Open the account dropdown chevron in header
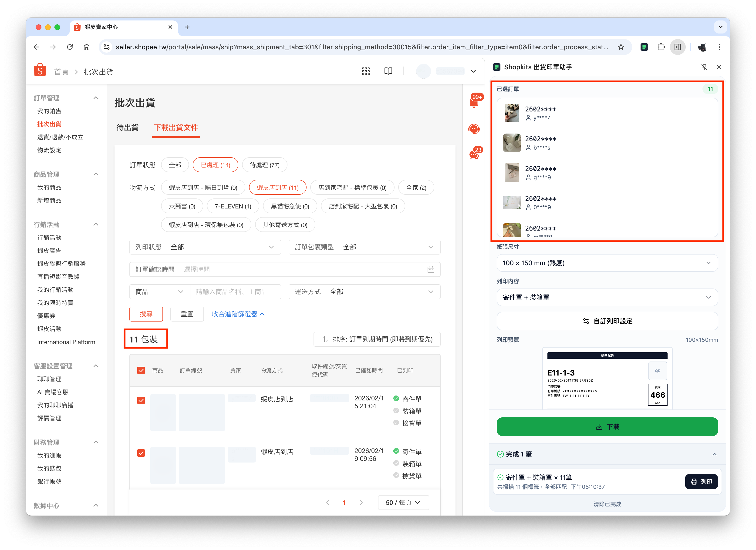This screenshot has width=756, height=550. [x=473, y=71]
